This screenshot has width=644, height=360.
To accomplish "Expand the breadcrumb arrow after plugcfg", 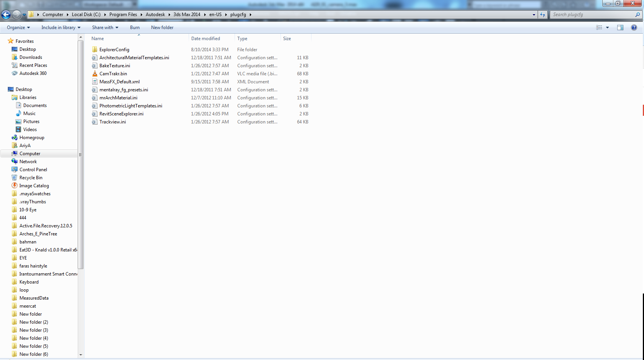I will pyautogui.click(x=250, y=15).
